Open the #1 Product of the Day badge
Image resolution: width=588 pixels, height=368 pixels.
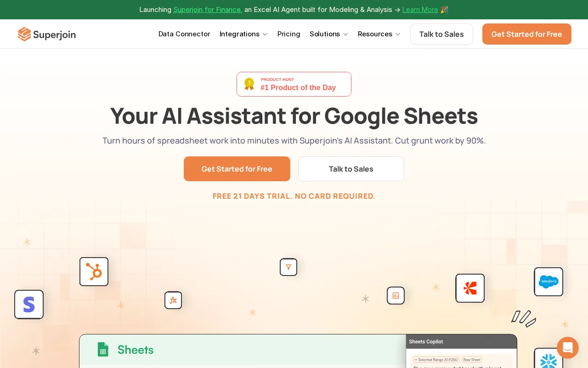coord(294,84)
